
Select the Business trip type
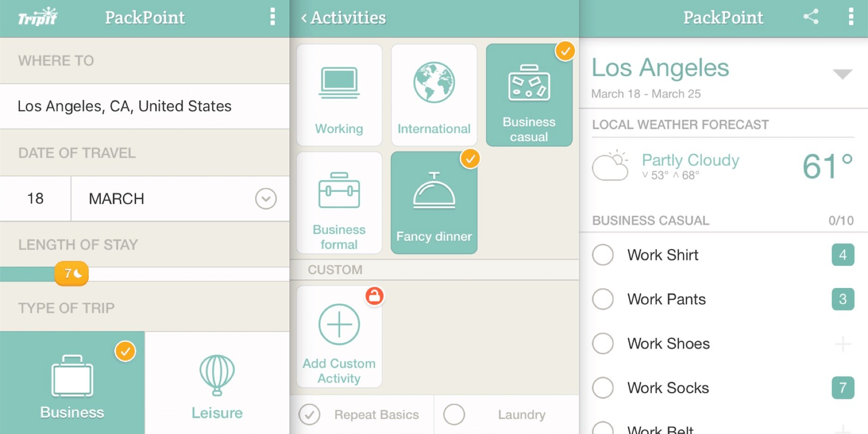(x=72, y=383)
